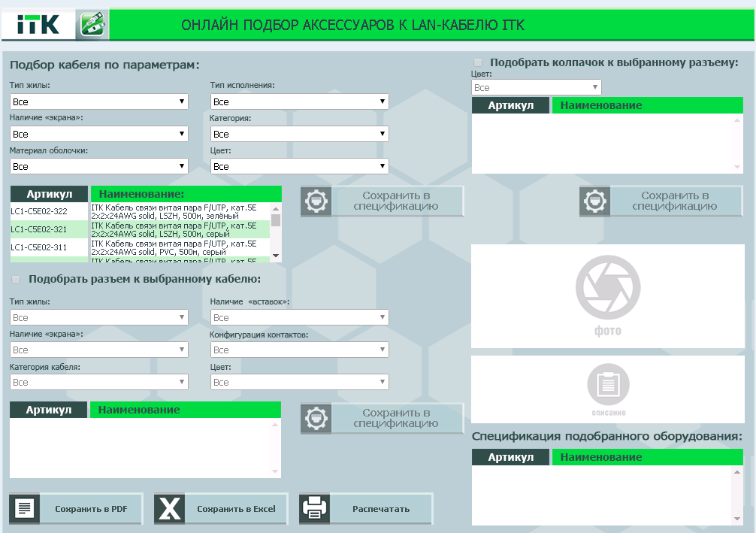Select cable article LC1-C5E02-311
This screenshot has height=533, width=756.
point(39,247)
